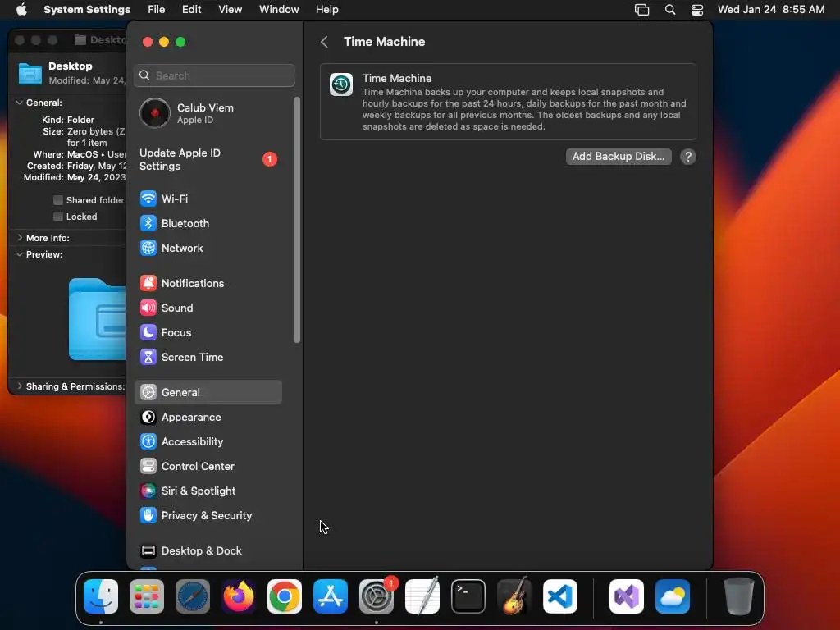Launch Visual Studio Code from the Dock

(x=560, y=596)
